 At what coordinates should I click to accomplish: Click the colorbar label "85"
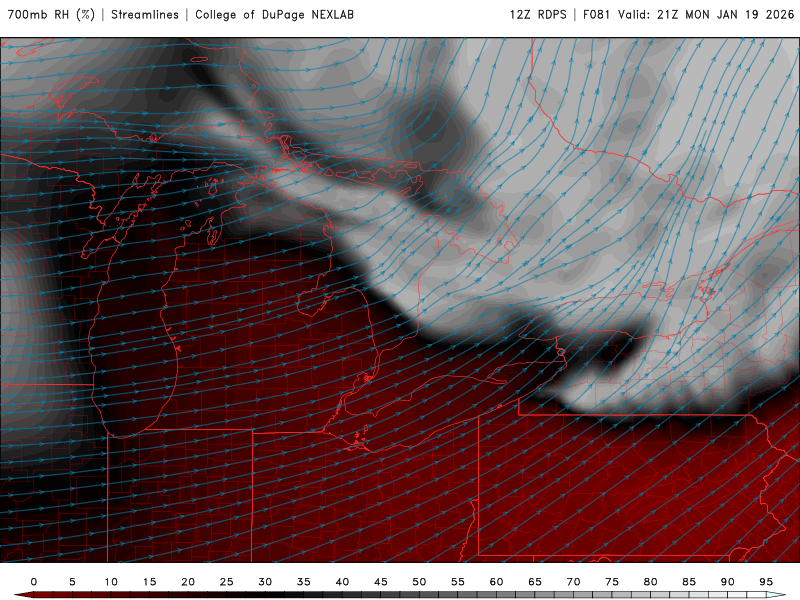coord(689,582)
